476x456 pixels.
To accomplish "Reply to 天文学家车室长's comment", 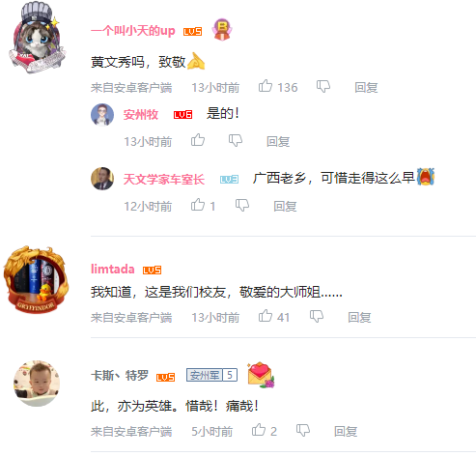I will [x=285, y=206].
